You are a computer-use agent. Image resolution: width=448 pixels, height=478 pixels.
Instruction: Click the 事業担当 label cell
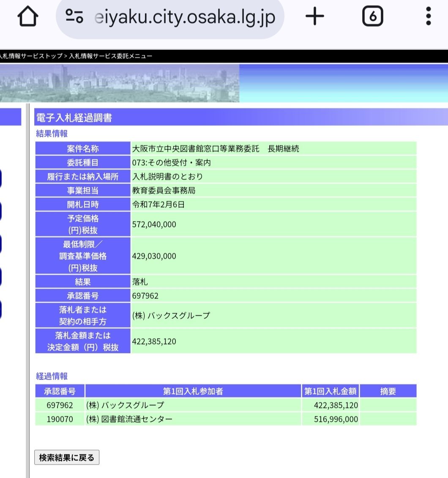tap(83, 191)
